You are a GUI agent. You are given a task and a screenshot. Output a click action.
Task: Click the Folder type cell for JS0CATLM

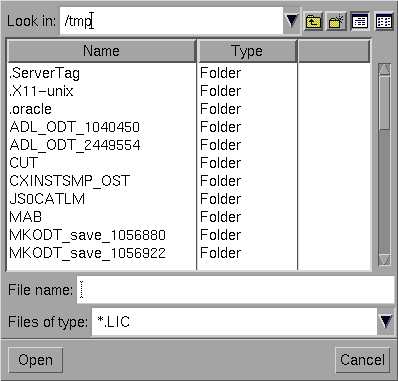[220, 199]
